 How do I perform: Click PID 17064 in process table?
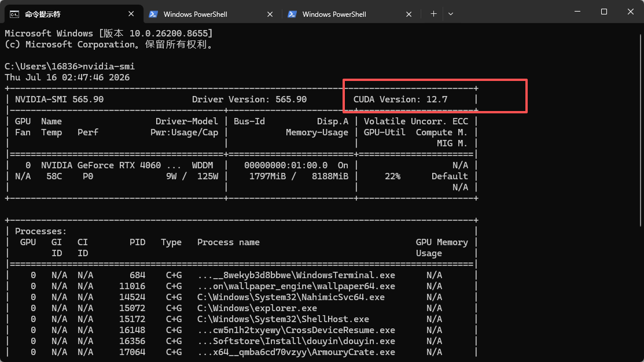(132, 352)
